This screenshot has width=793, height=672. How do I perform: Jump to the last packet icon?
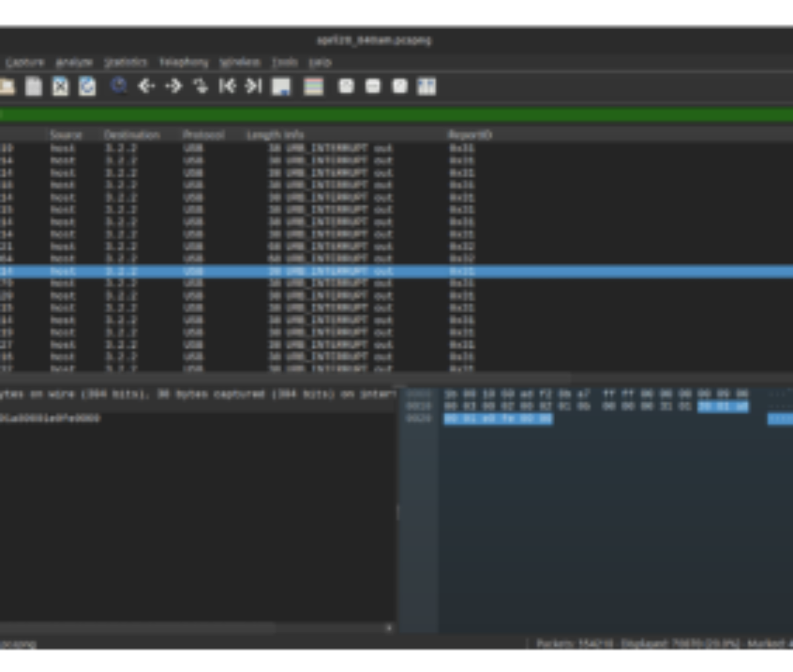coord(254,86)
